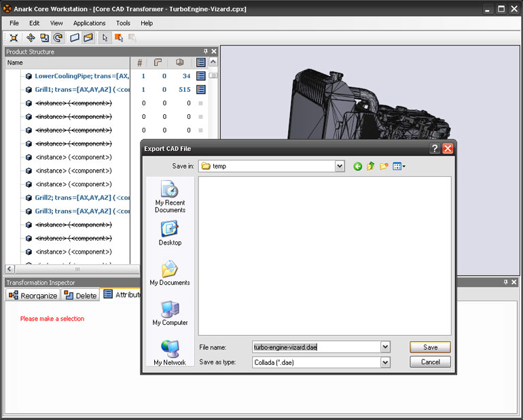Expand the Save as type dropdown
The height and width of the screenshot is (420, 523).
pyautogui.click(x=385, y=362)
